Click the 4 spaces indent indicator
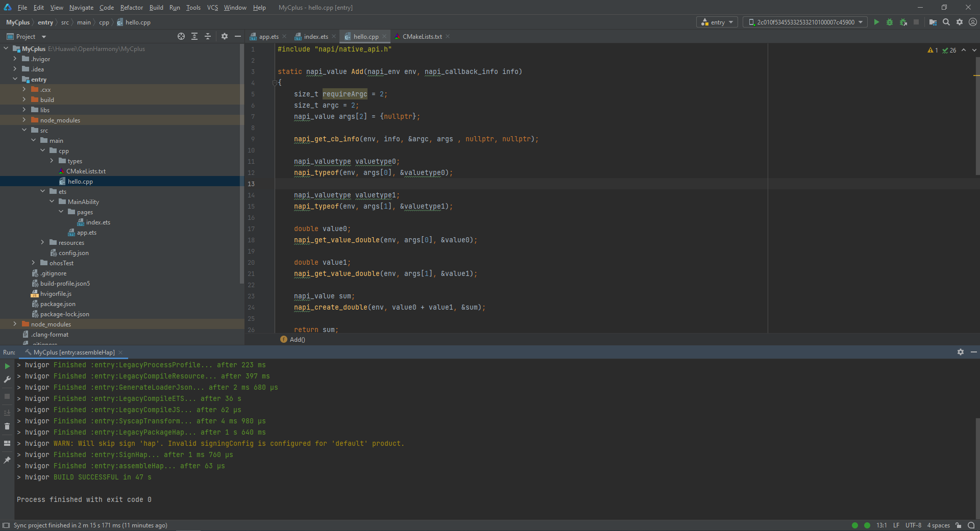980x531 pixels. tap(938, 525)
